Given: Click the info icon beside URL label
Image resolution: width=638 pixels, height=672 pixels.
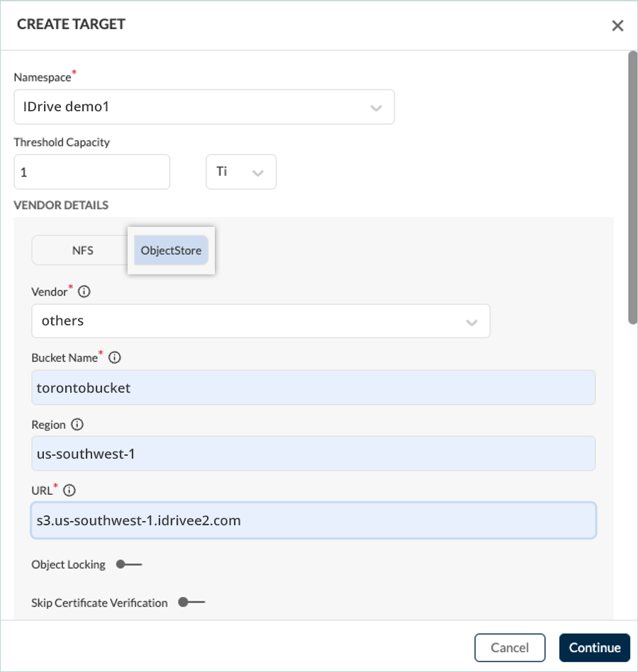Looking at the screenshot, I should click(69, 490).
